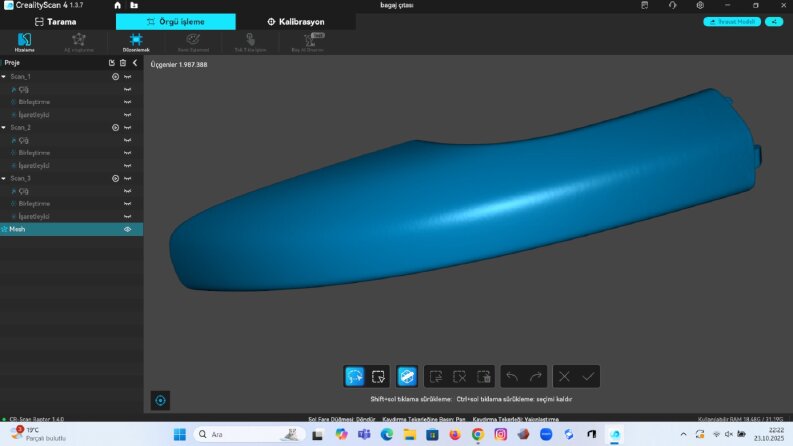
Task: Select the Scan_2 row label
Action: (21, 127)
